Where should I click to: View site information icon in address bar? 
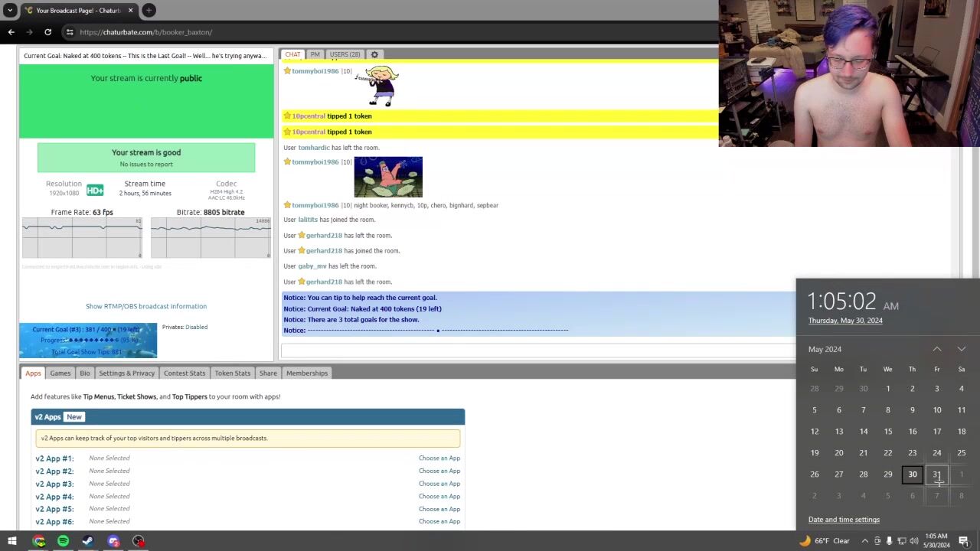point(70,32)
